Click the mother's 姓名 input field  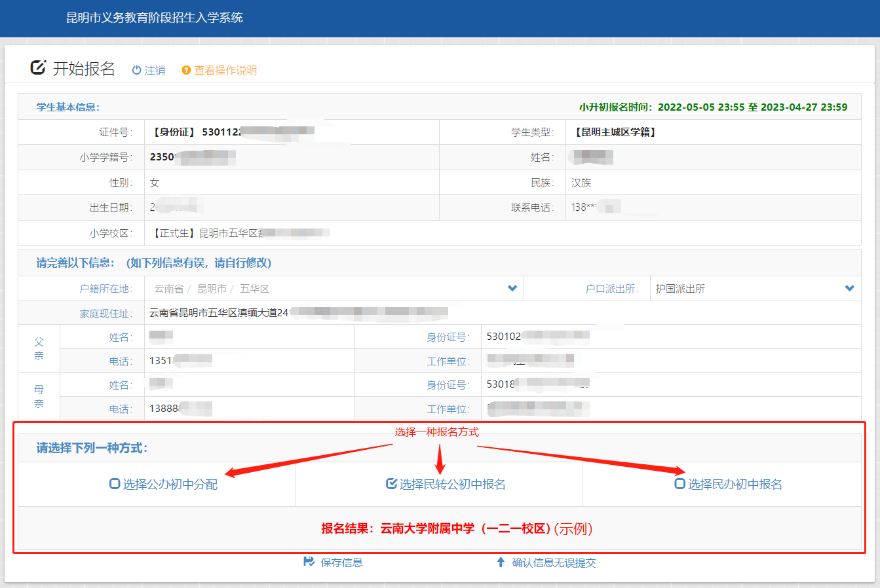(x=249, y=384)
